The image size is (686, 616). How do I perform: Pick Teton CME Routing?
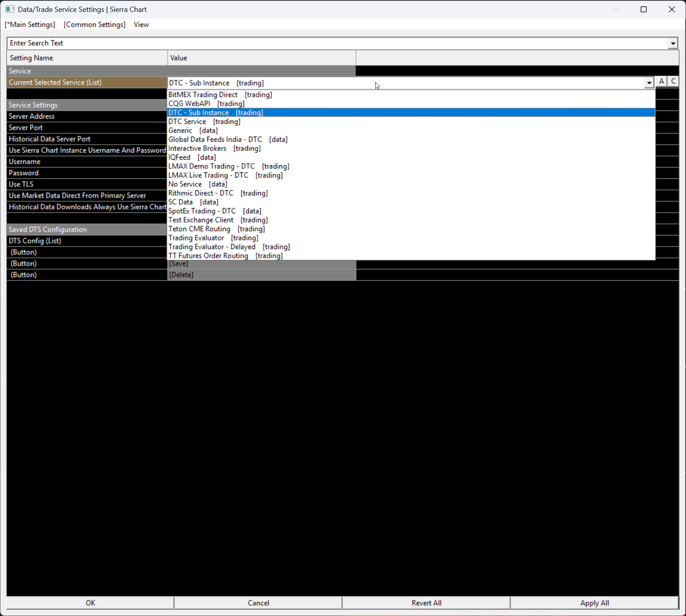click(411, 229)
